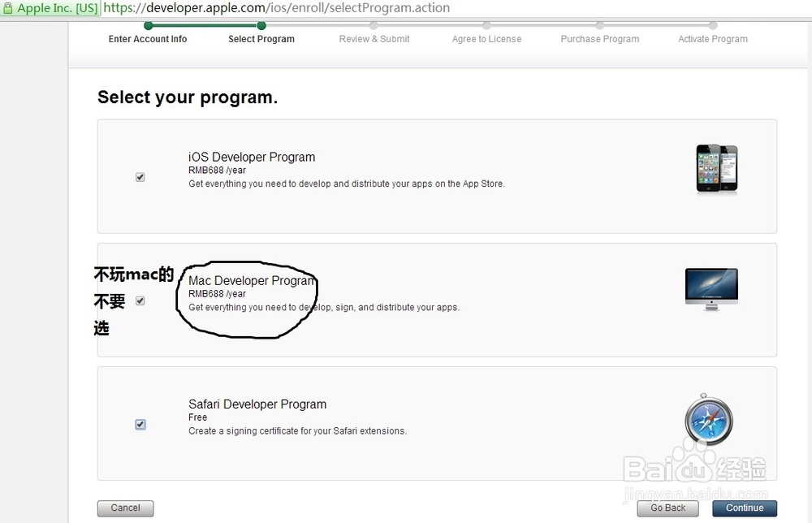Click the Cancel button
This screenshot has height=523, width=812.
[125, 508]
